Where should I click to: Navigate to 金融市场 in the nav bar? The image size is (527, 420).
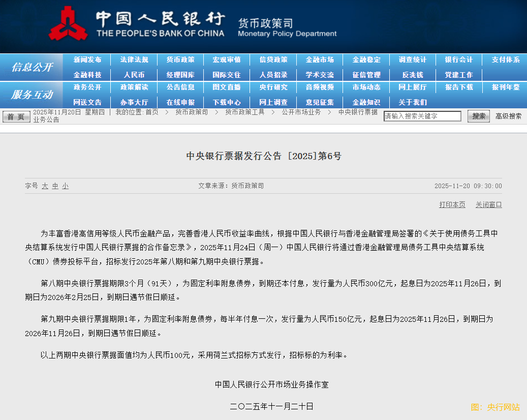click(x=320, y=59)
